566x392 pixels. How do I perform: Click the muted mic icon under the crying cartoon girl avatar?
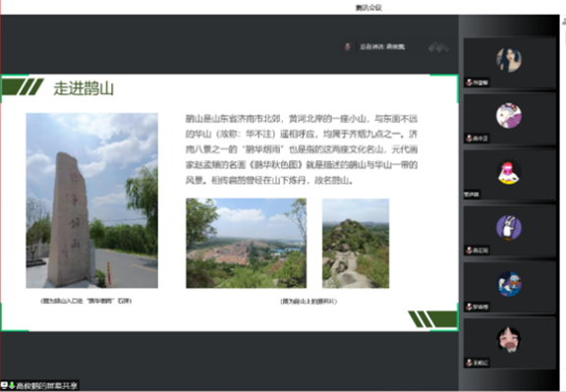point(469,363)
